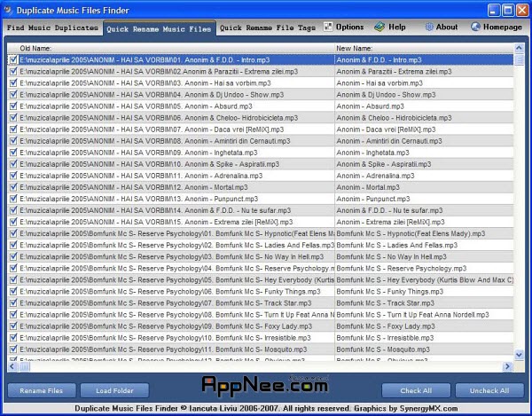
Task: Select old name ending '14. Anonim & F.D.D. - Nu te sufar.mp3'
Action: [x=155, y=210]
